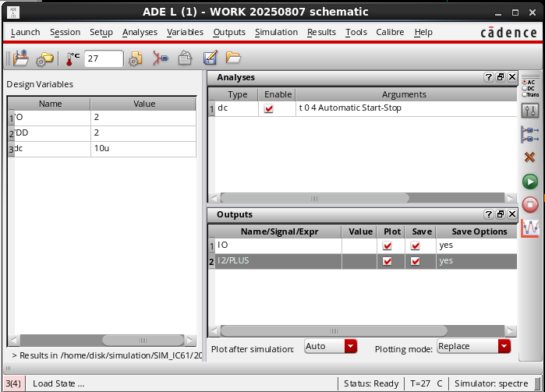545x392 pixels.
Task: Run simulation with green play button
Action: 530,182
